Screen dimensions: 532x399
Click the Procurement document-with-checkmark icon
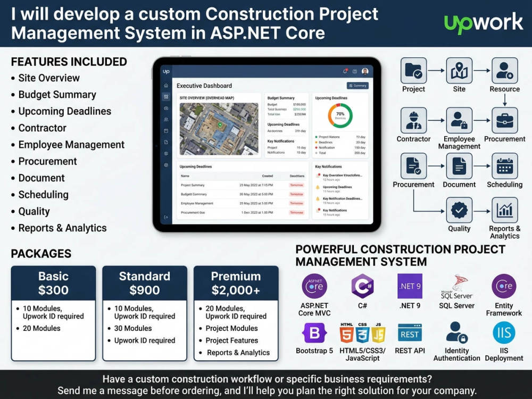tap(413, 166)
